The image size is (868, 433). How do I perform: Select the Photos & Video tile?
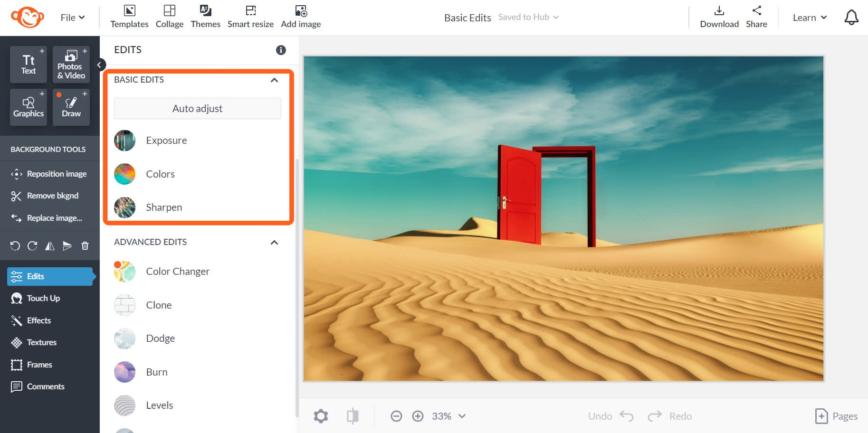[71, 65]
